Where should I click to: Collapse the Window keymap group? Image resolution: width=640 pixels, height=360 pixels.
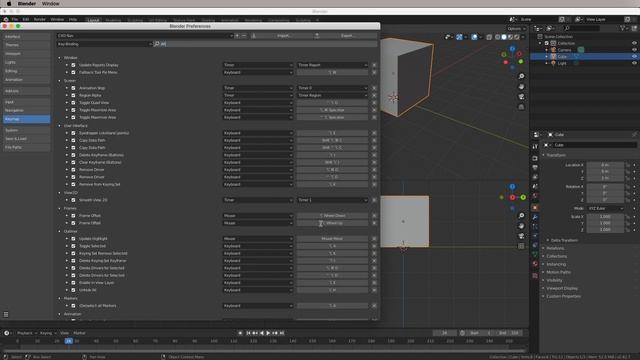point(60,58)
